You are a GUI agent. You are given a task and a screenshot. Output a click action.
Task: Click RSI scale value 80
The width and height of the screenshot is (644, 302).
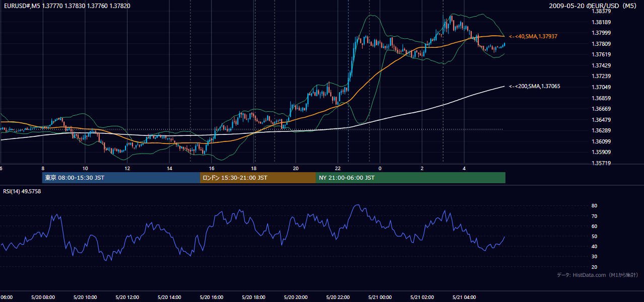[x=595, y=206]
